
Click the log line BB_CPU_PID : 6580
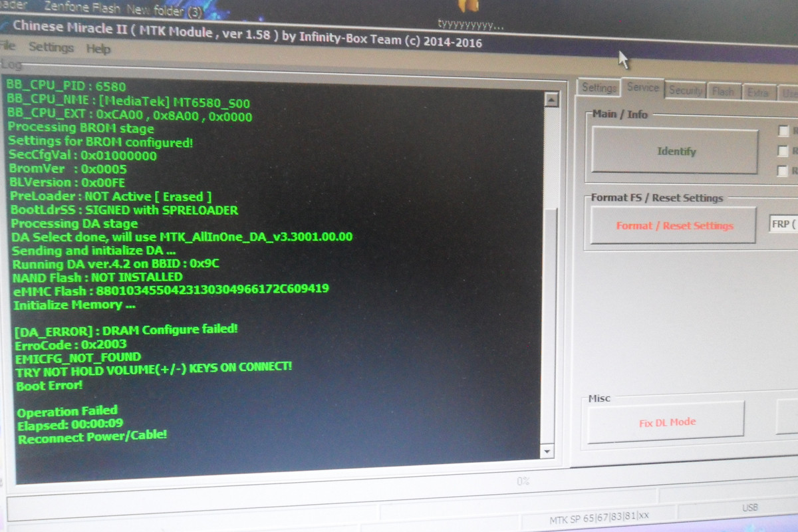coord(65,86)
